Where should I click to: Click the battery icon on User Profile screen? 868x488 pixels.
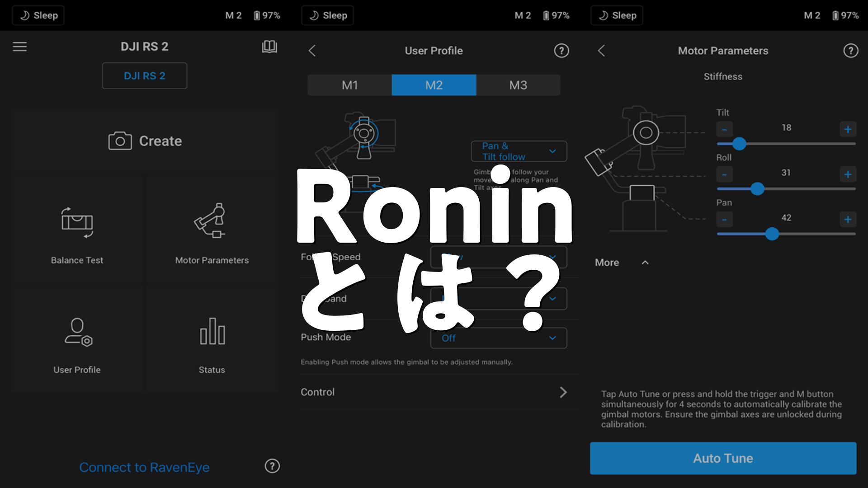[546, 15]
